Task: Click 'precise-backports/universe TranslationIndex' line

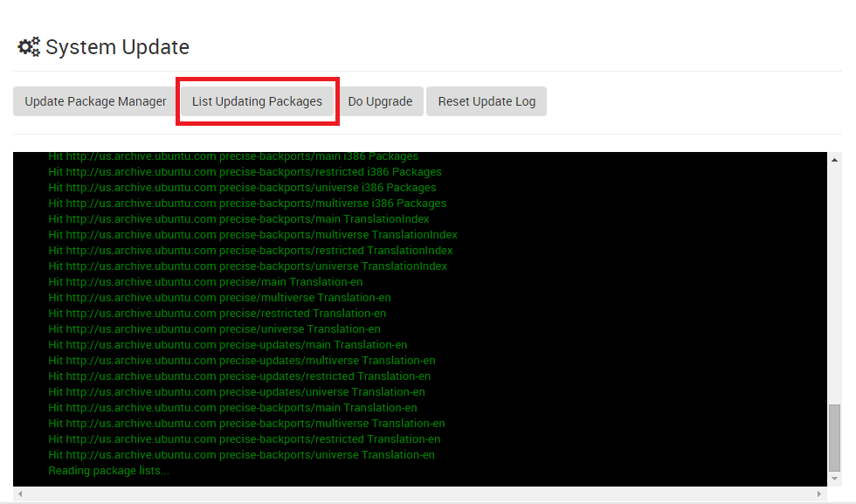Action: 248,266
